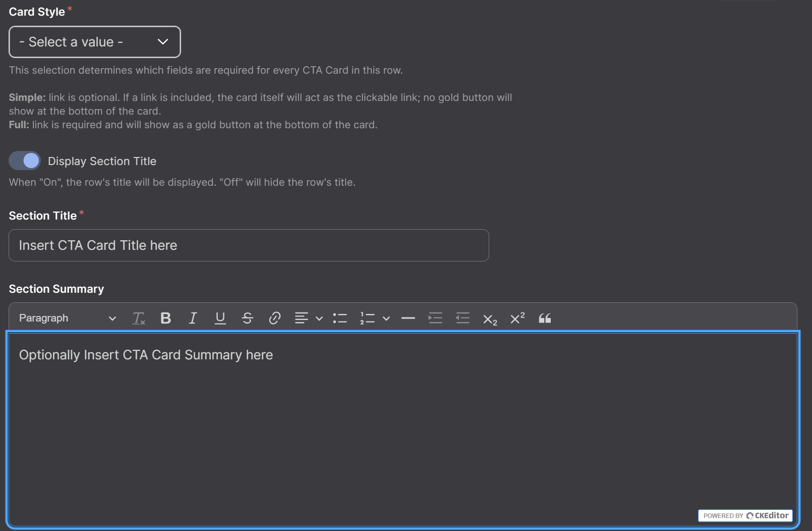Click the text alignment icon
The width and height of the screenshot is (812, 531).
point(302,318)
